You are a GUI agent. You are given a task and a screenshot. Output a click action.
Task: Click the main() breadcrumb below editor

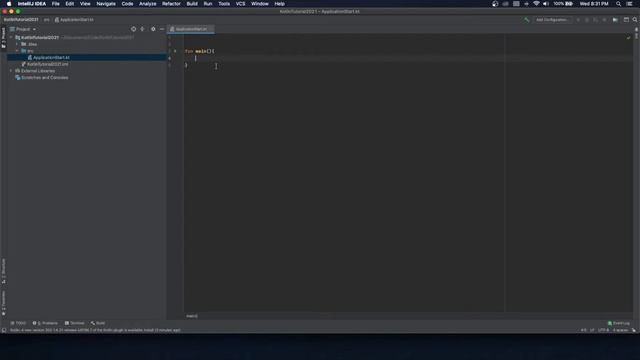click(192, 316)
